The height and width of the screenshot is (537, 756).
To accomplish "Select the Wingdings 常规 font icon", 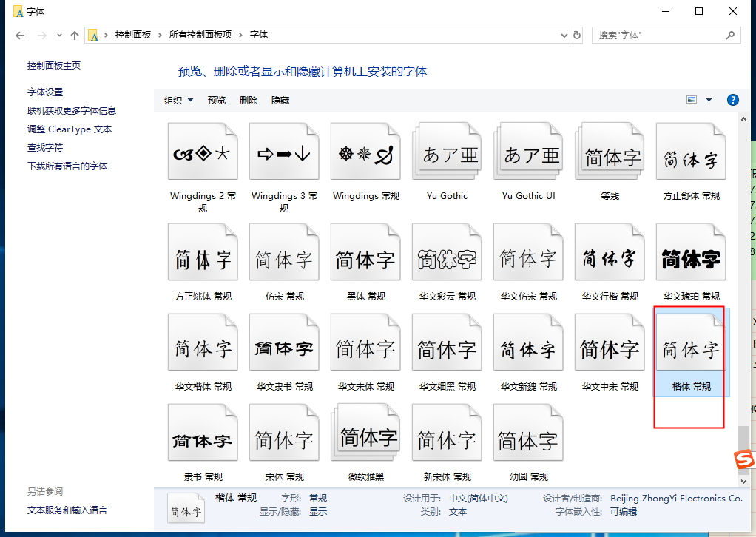I will tap(366, 152).
